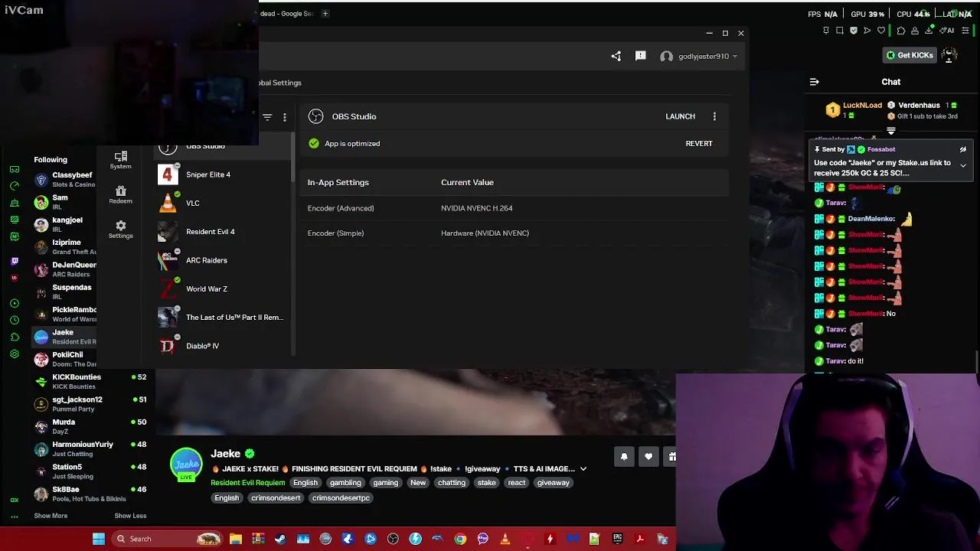
Task: Toggle notifications bell for Jaeke
Action: [624, 457]
